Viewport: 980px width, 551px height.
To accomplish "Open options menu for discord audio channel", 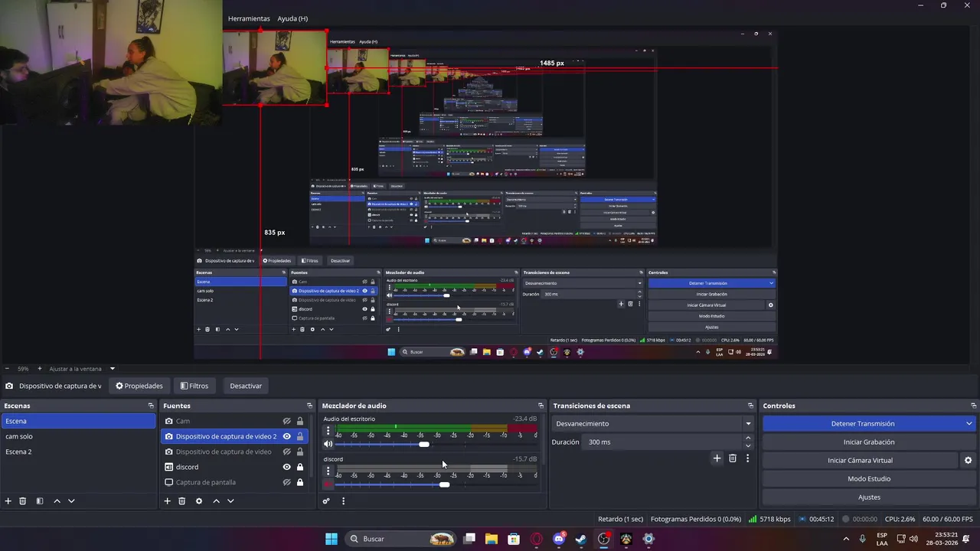I will [328, 471].
